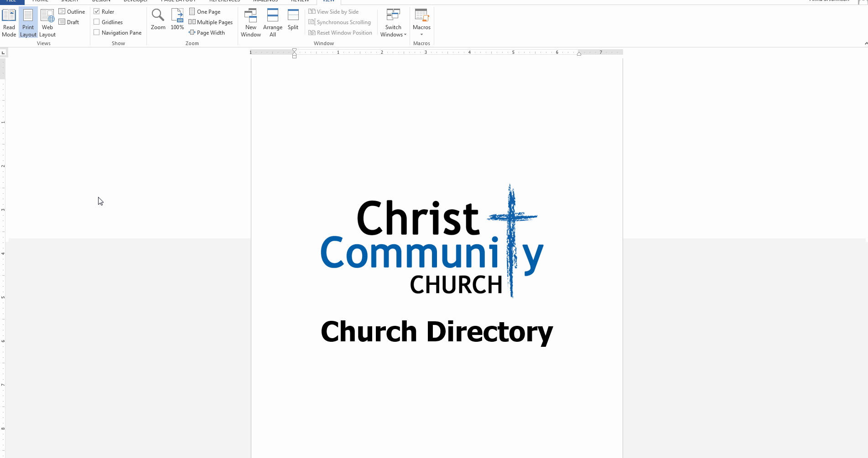Switch to Read Mode view
This screenshot has height=458, width=868.
pos(9,22)
